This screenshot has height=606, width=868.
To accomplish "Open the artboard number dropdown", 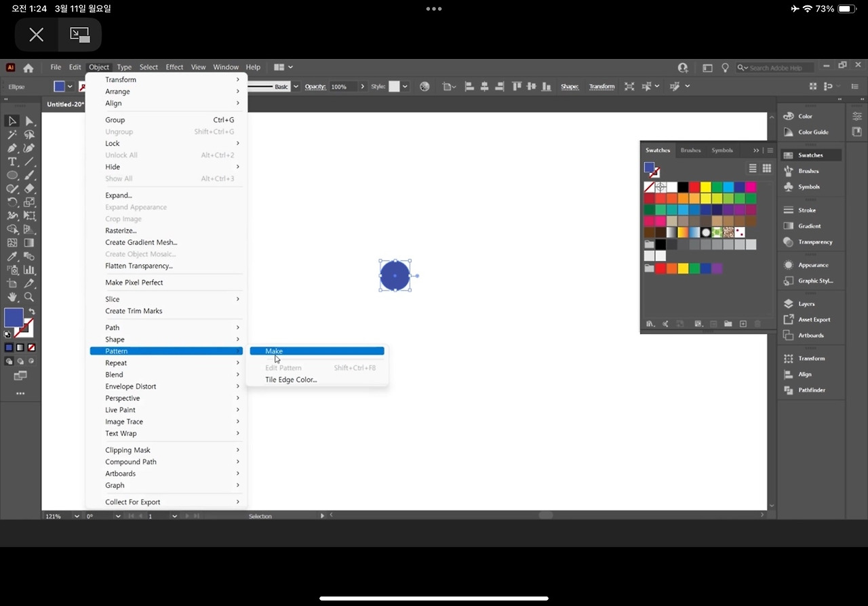I will 174,516.
